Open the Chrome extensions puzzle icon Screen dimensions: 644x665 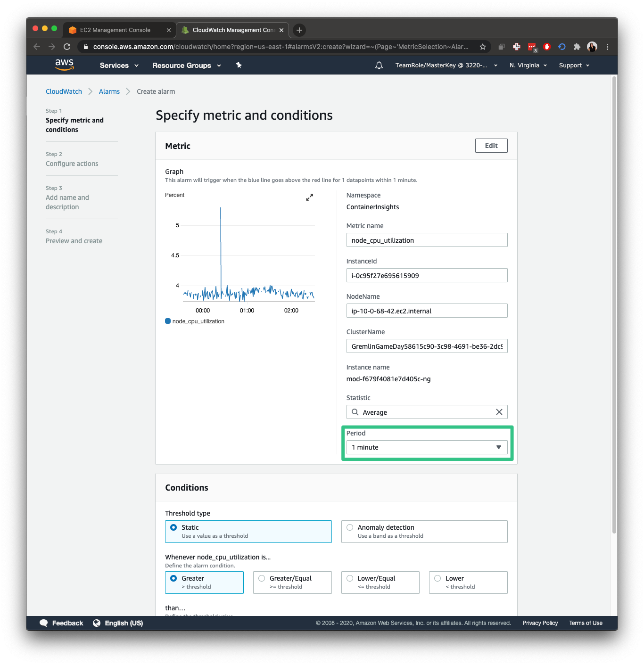[577, 47]
